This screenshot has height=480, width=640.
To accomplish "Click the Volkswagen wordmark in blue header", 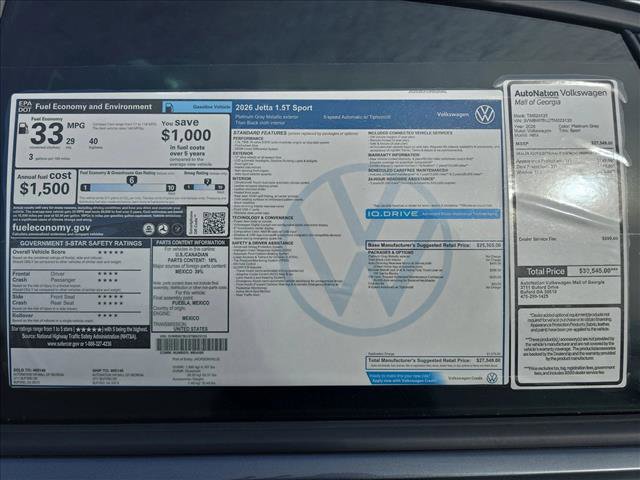I will [x=453, y=114].
